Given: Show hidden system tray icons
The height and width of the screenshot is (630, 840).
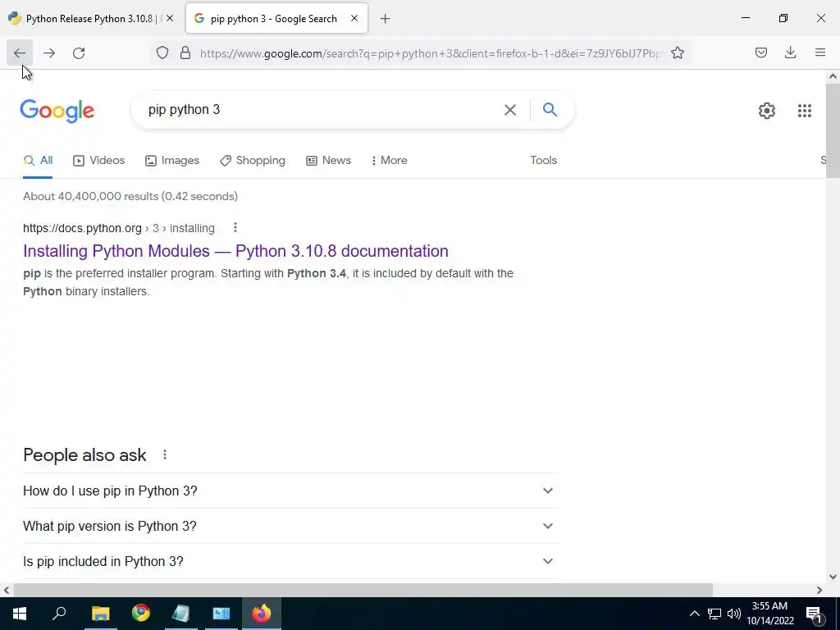Looking at the screenshot, I should coord(694,614).
